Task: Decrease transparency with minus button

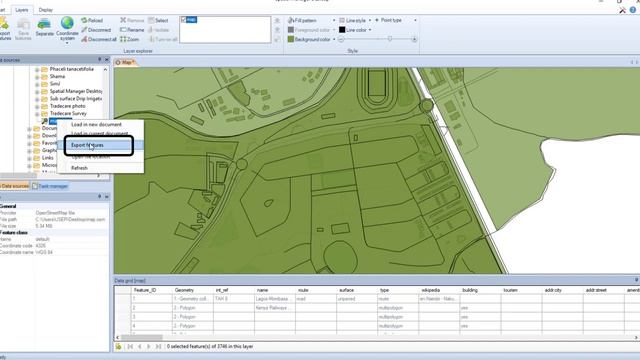Action: click(341, 39)
